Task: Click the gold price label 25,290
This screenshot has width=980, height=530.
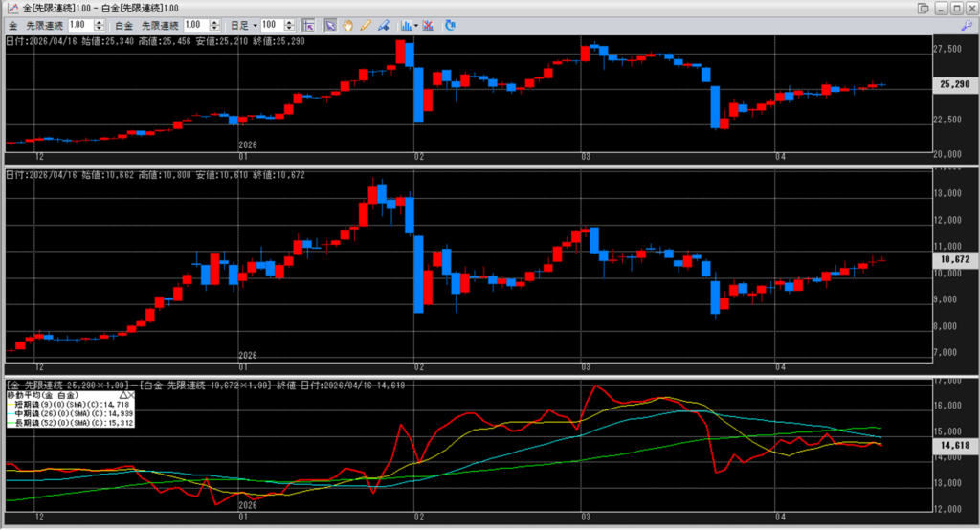Action: tap(955, 84)
